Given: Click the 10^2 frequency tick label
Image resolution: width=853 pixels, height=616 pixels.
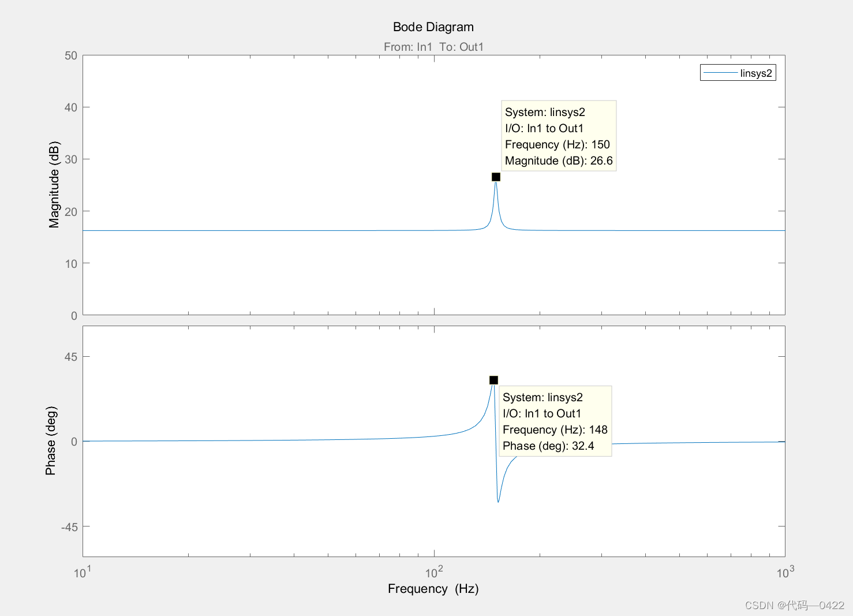Looking at the screenshot, I should coord(434,572).
